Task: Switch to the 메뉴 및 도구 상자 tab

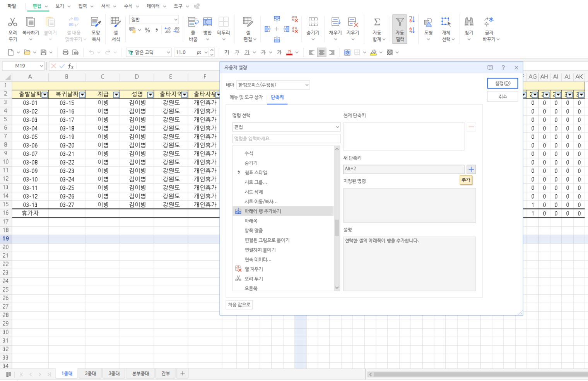Action: point(246,97)
